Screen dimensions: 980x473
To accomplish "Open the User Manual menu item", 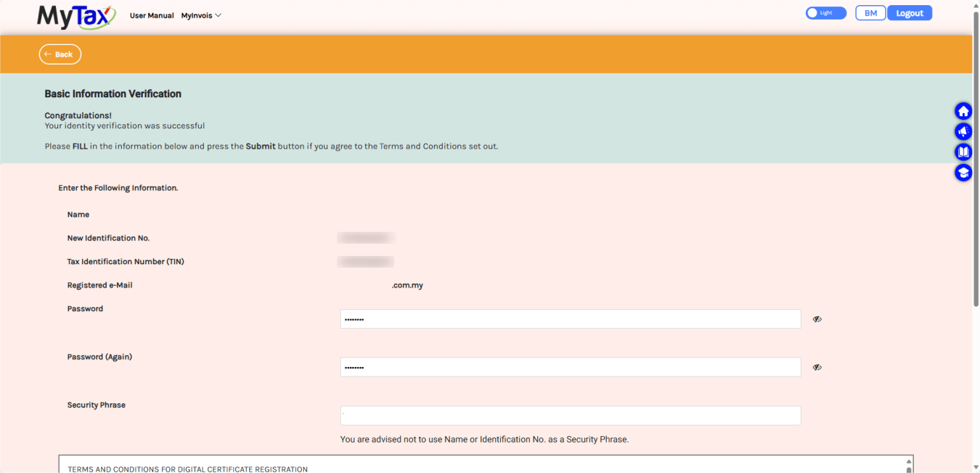I will (x=152, y=15).
